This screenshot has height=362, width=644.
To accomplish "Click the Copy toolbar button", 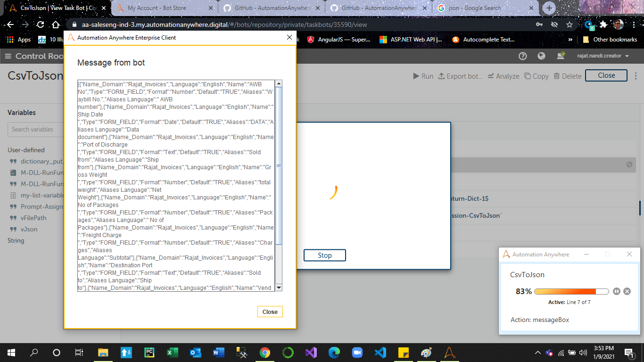I will pos(536,76).
